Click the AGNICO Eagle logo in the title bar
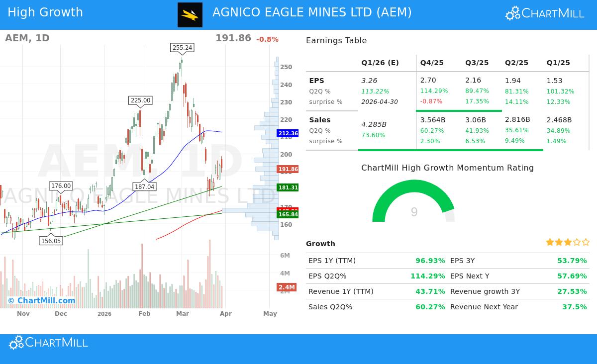Screen dimensions: 597x364 (x=190, y=15)
